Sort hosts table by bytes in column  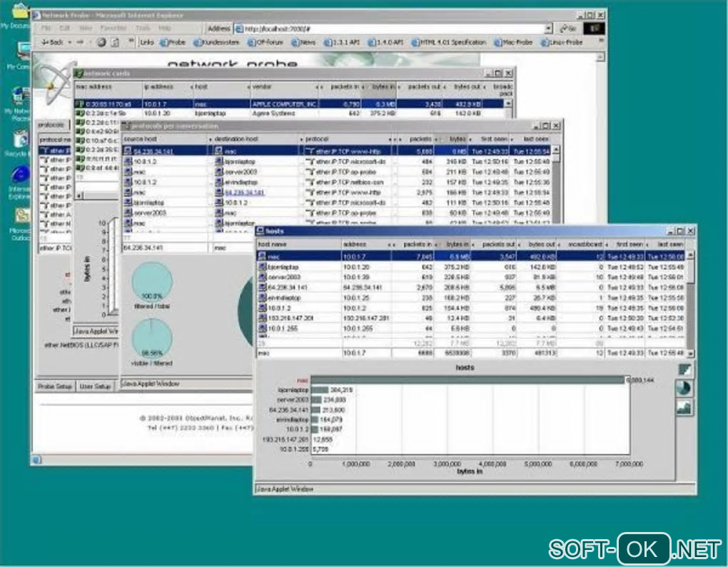(455, 244)
